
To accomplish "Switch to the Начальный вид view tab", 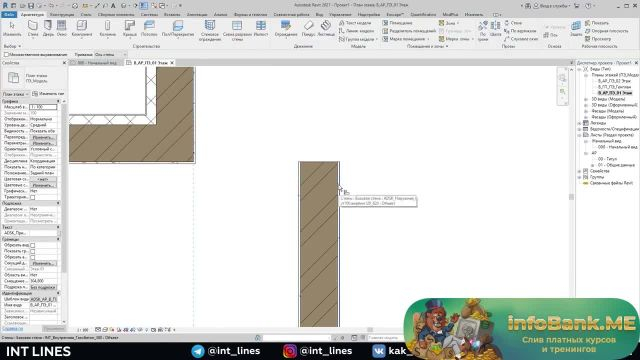I will point(97,63).
